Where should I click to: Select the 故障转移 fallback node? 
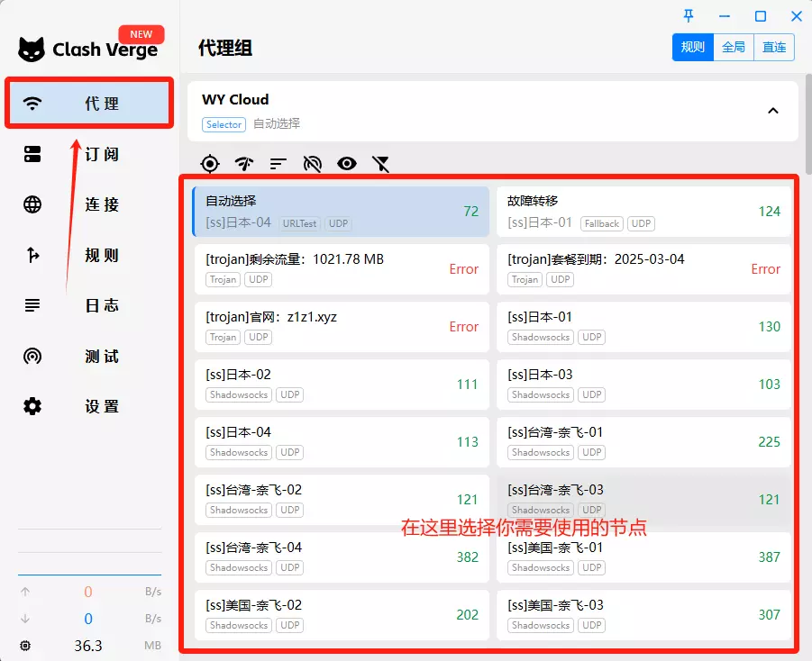pyautogui.click(x=643, y=211)
